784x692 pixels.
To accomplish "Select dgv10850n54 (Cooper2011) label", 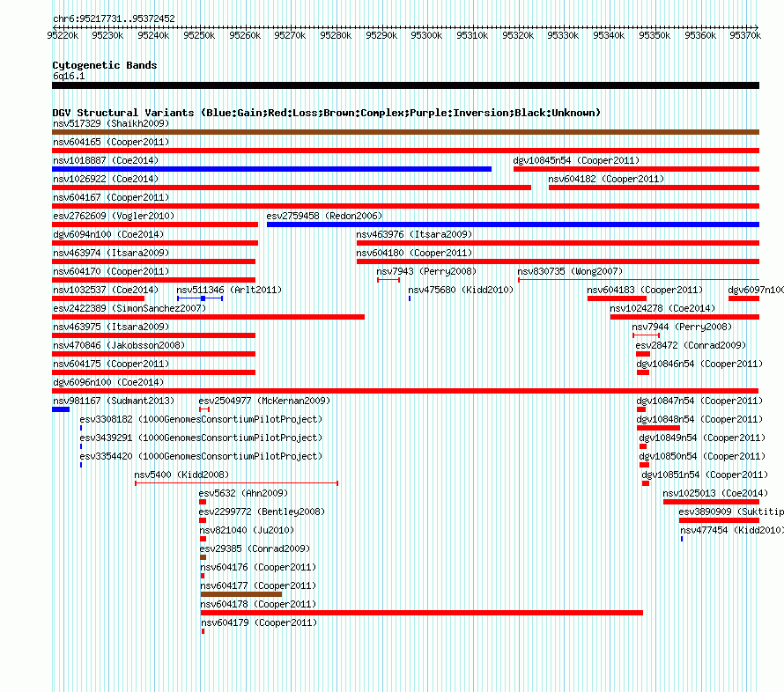I will pos(702,456).
